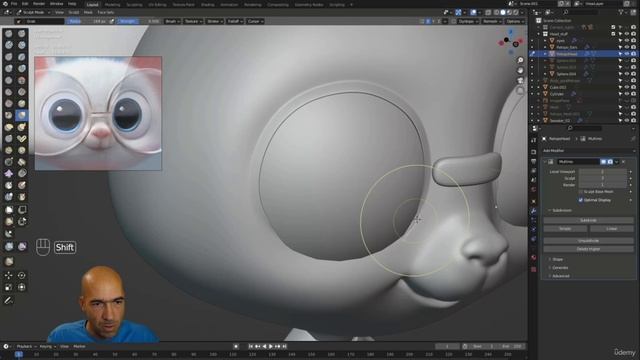Open the Brush settings dropdown

[172, 21]
